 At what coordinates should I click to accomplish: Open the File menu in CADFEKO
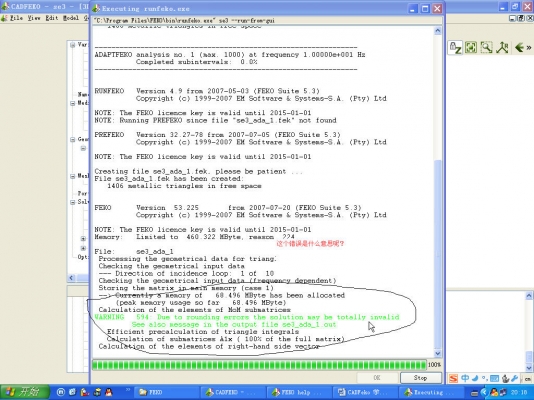[16, 18]
